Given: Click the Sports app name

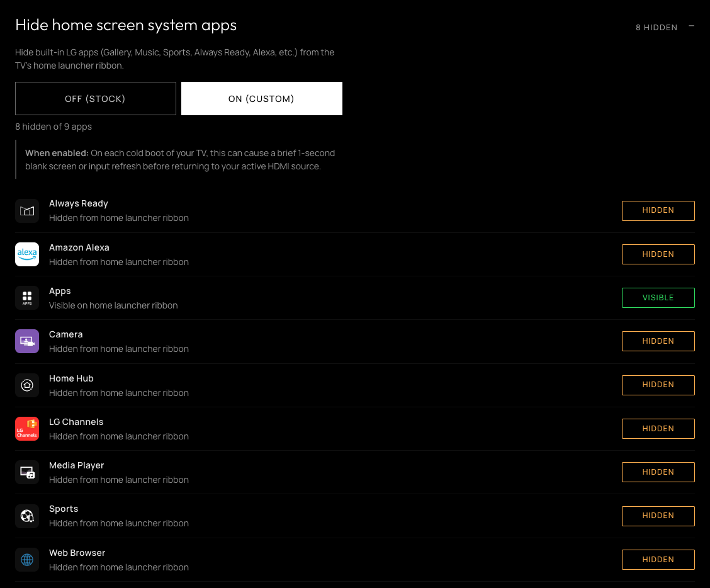Looking at the screenshot, I should pyautogui.click(x=64, y=509).
